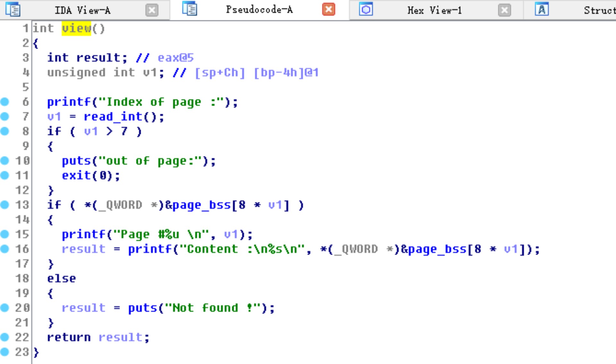Toggle breakpoint dot on line 16
616x364 pixels.
(5, 249)
